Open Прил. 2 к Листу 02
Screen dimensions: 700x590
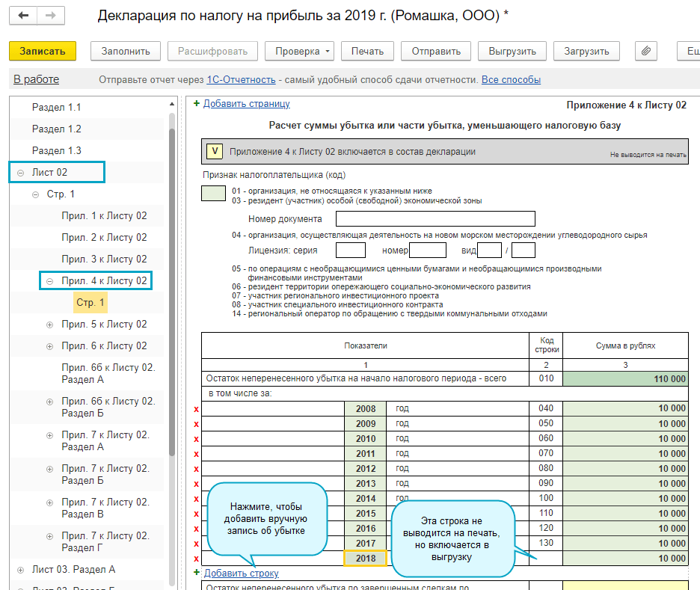[x=104, y=238]
